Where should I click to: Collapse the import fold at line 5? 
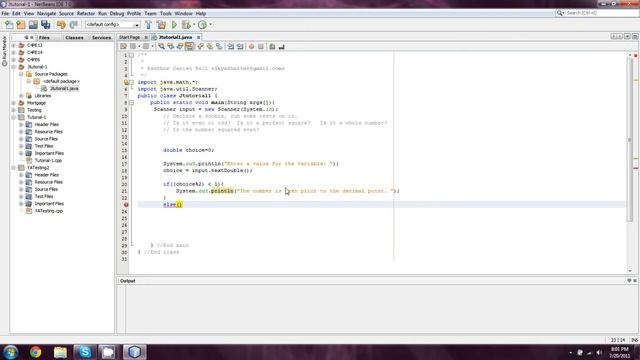pyautogui.click(x=131, y=82)
